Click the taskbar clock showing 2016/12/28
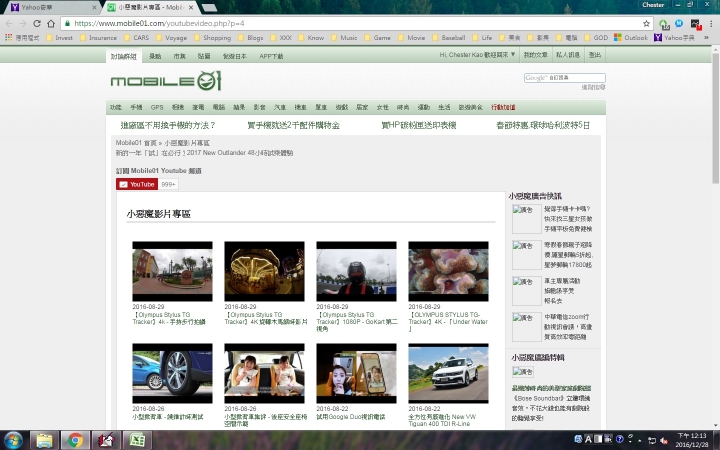Viewport: 720px width, 450px height. (692, 440)
